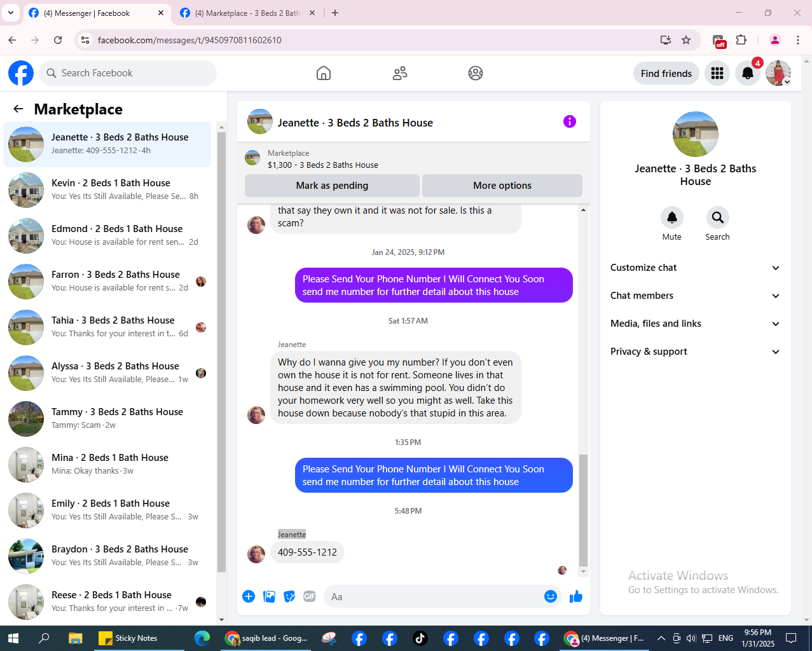Screen dimensions: 812x651
Task: Open the Facebook menu grid icon
Action: (x=717, y=73)
